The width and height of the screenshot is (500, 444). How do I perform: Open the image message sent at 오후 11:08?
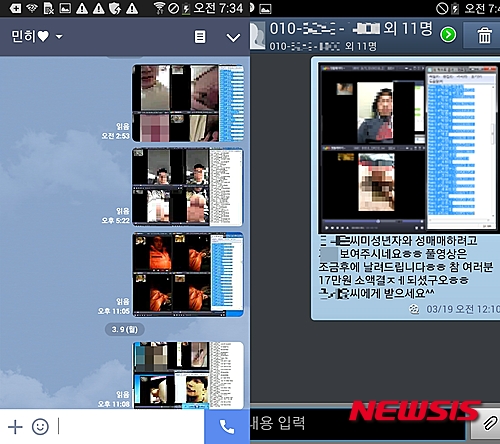(188, 375)
